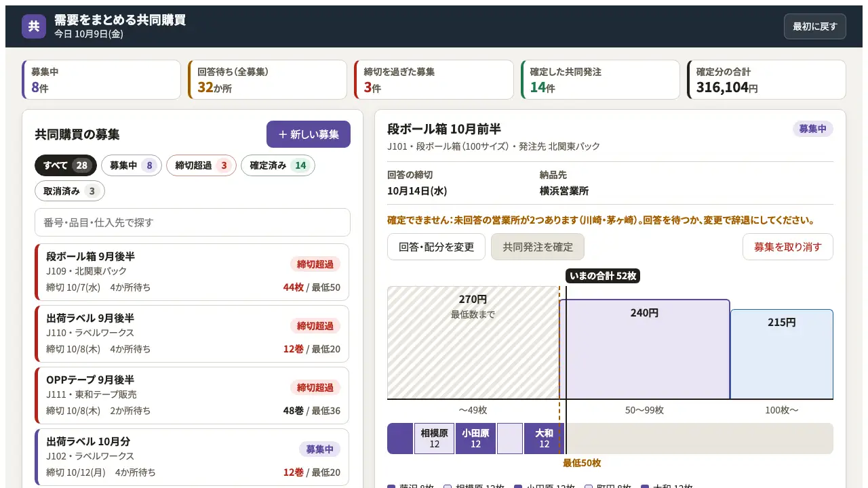Image resolution: width=868 pixels, height=488 pixels.
Task: Click the 48巻 / 最低36 count text
Action: [312, 411]
